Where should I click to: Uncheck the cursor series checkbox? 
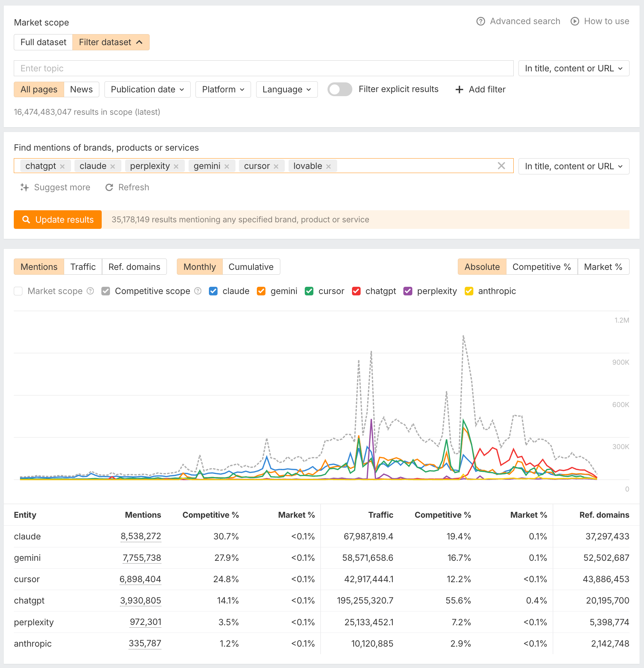(x=309, y=291)
